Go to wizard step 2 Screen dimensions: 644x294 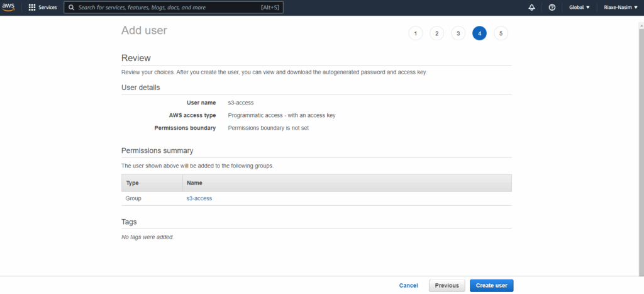(x=436, y=33)
